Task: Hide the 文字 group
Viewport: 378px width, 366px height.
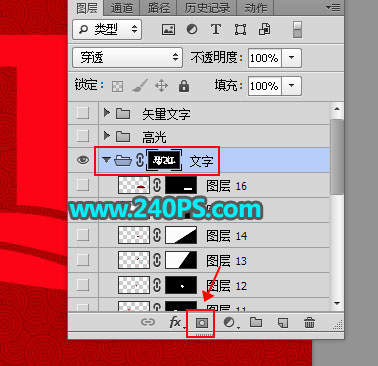Action: pos(83,160)
